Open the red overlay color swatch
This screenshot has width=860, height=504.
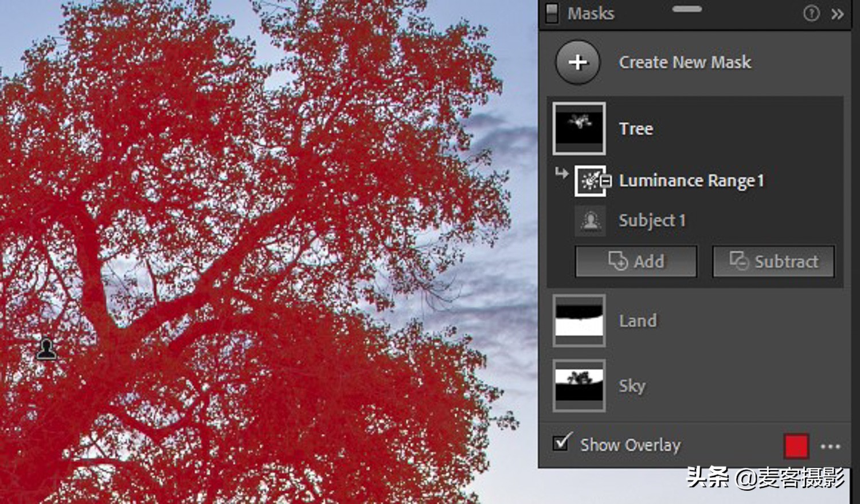click(796, 446)
